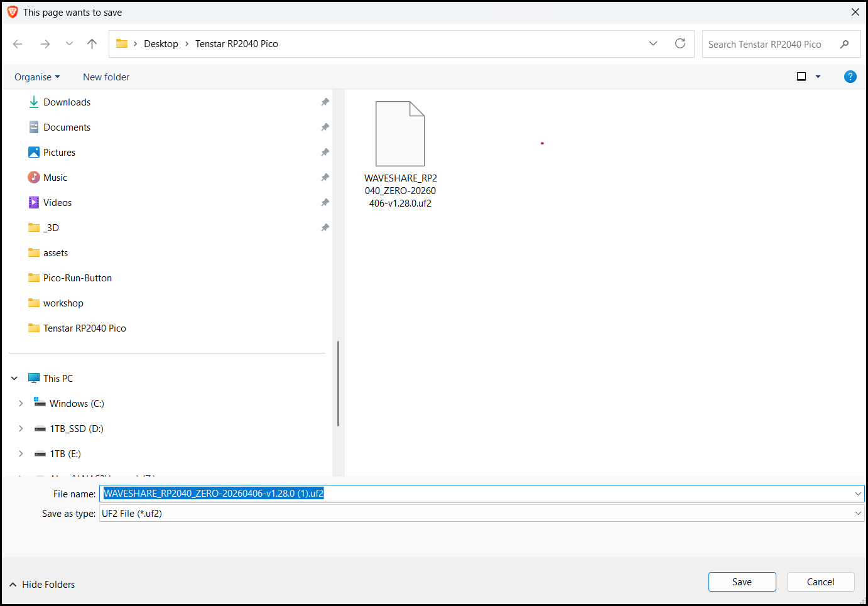Expand the 1TB (E:) drive node

point(21,454)
